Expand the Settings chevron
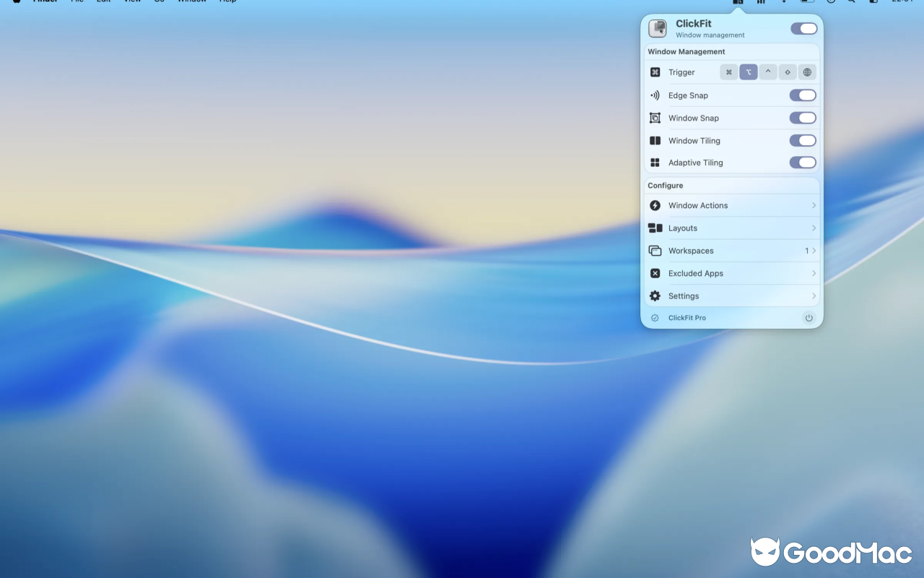 814,296
